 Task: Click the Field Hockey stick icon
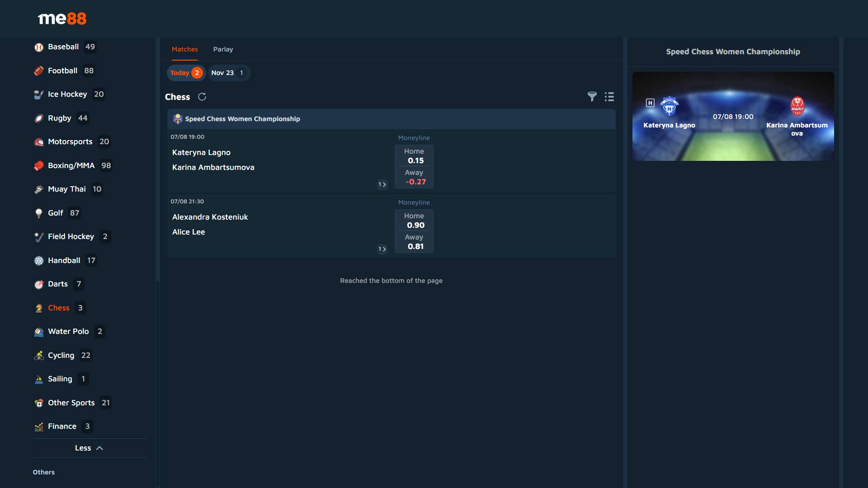(39, 237)
